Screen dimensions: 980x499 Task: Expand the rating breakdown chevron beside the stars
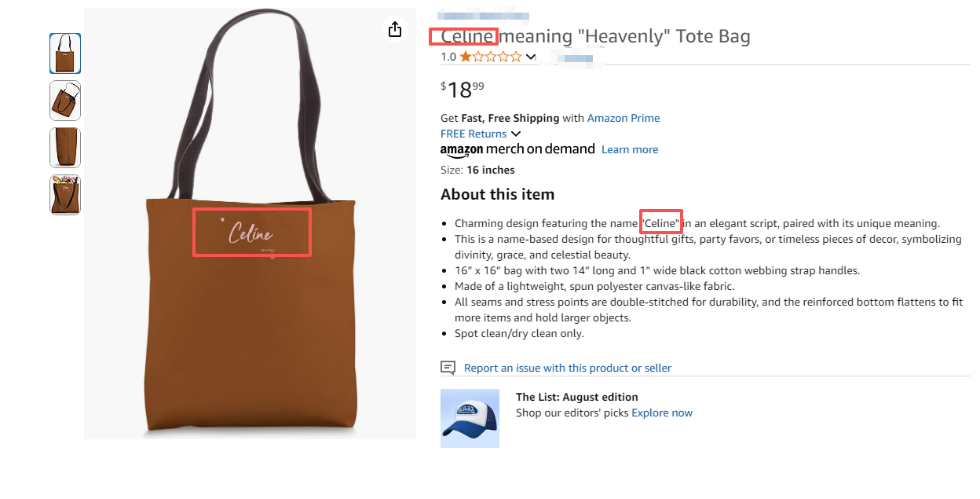point(531,57)
